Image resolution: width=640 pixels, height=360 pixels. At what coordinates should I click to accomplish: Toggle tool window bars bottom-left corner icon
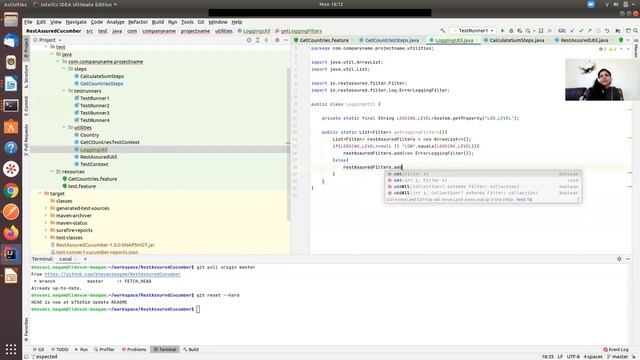[27, 356]
